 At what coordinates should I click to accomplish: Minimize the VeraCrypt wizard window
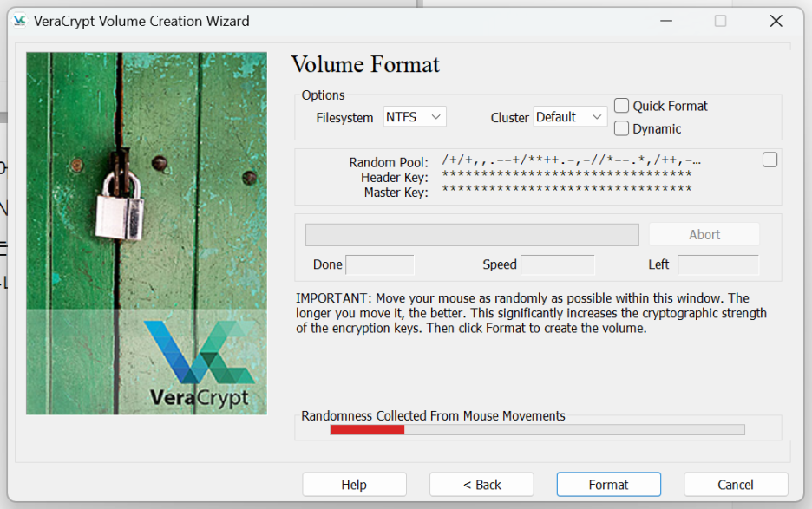coord(666,21)
